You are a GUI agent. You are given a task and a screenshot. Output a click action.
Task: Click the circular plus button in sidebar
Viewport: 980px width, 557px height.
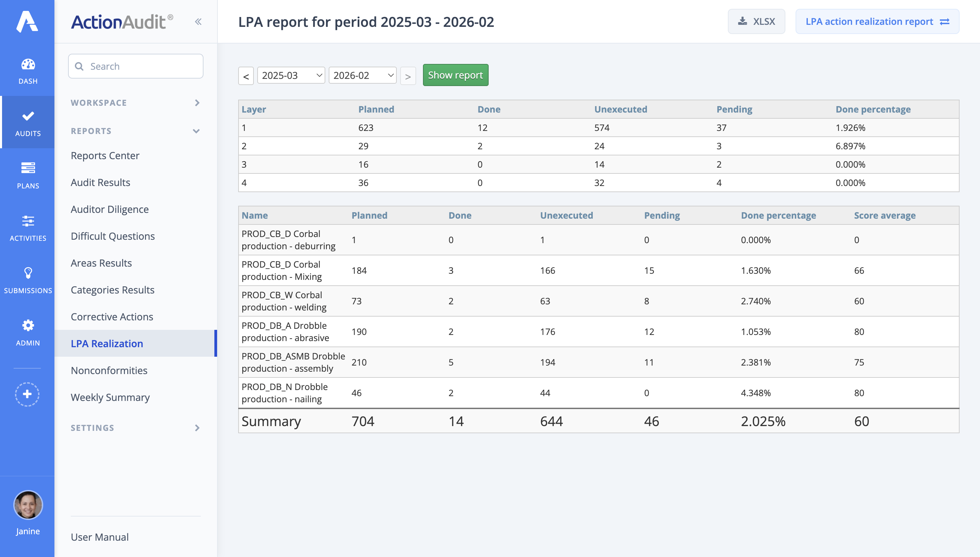click(27, 394)
